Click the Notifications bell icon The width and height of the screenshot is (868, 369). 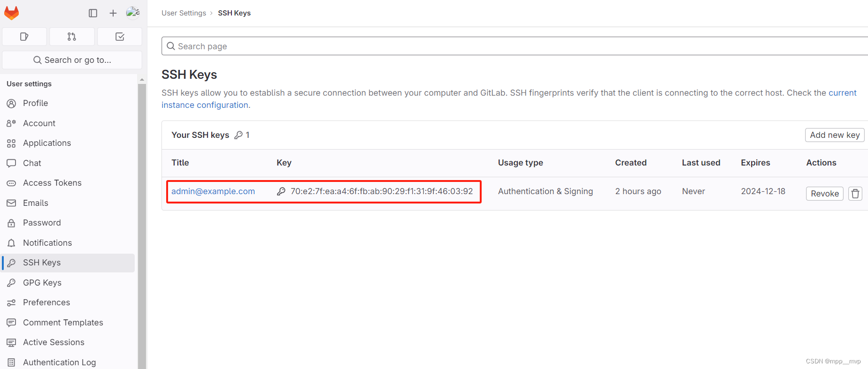[x=11, y=243]
